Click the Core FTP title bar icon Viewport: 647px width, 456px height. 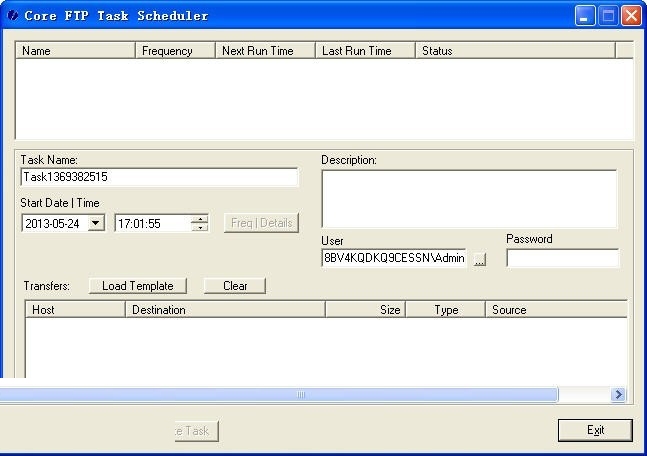click(x=13, y=15)
